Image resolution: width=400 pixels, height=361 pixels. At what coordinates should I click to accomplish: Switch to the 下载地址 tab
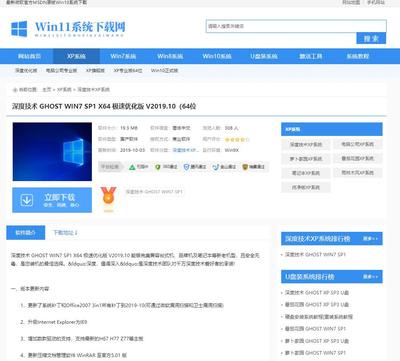(x=65, y=233)
